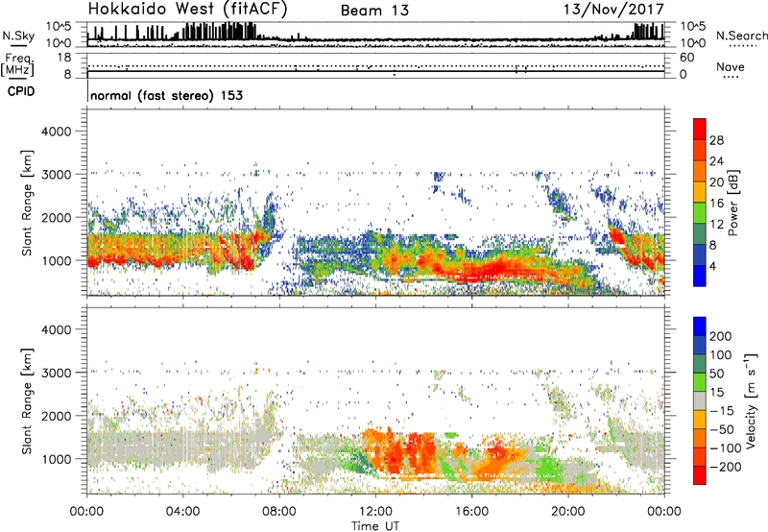This screenshot has width=768, height=532.
Task: Click the 'Velocity [m s-1]' colorbar label
Action: [751, 400]
